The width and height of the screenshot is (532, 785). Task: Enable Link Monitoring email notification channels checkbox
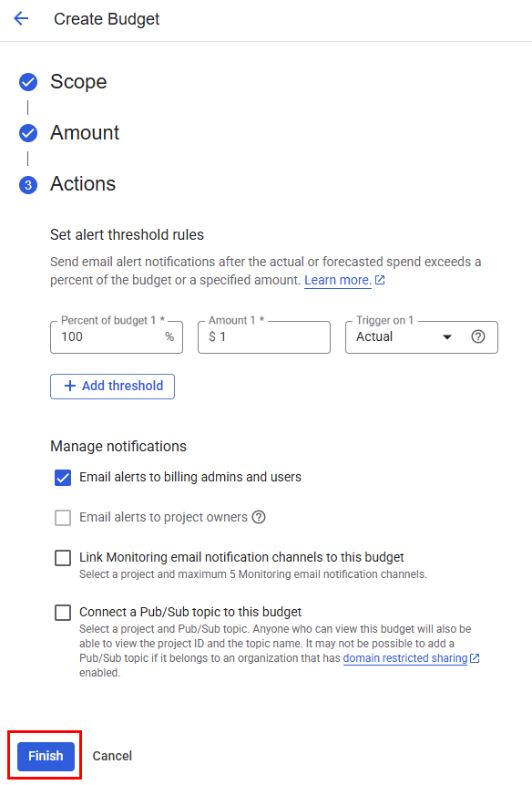[x=63, y=558]
